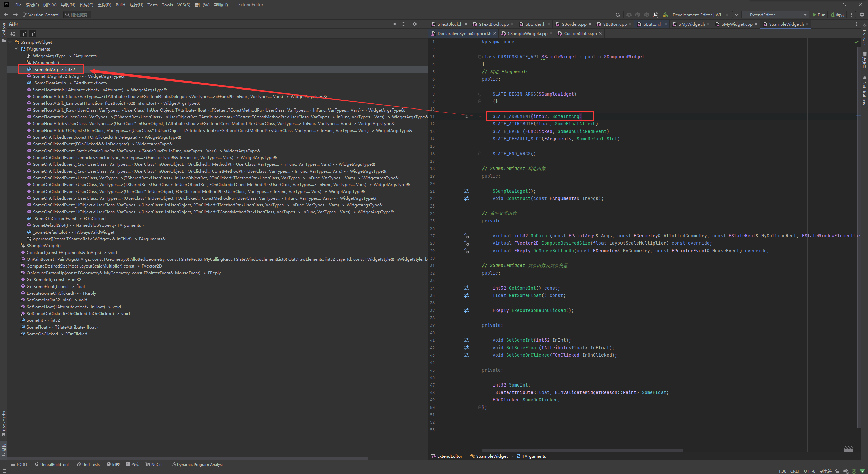Open Version Control from the toolbar
868x474 pixels.
[x=41, y=15]
